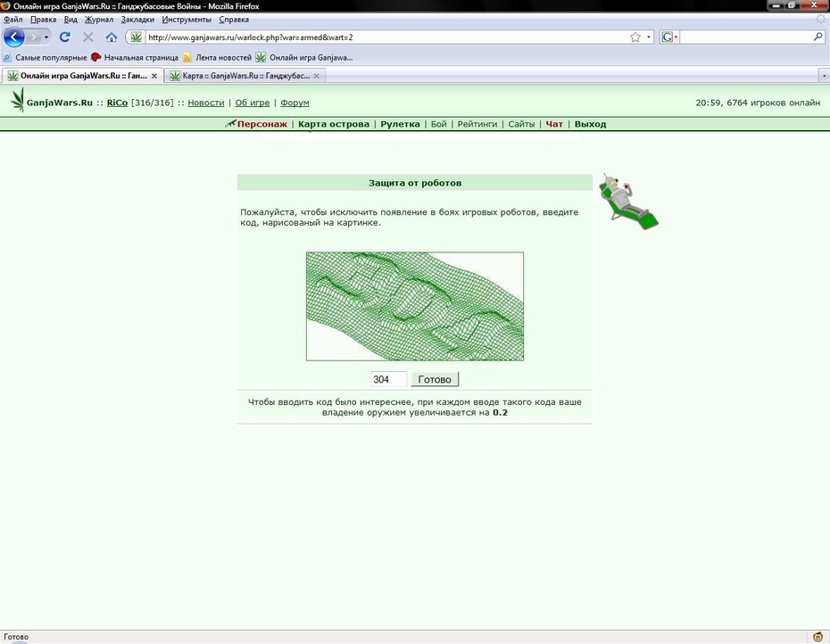Open the Начальная страница bookmark
Viewport: 830px width, 644px height.
point(135,57)
